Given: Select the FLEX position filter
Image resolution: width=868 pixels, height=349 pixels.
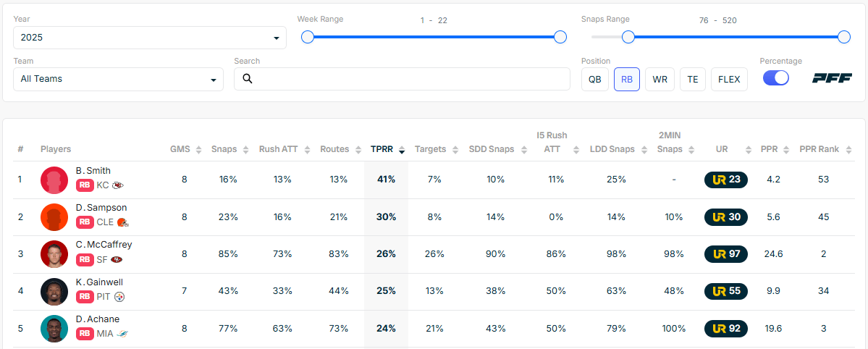Looking at the screenshot, I should point(729,79).
